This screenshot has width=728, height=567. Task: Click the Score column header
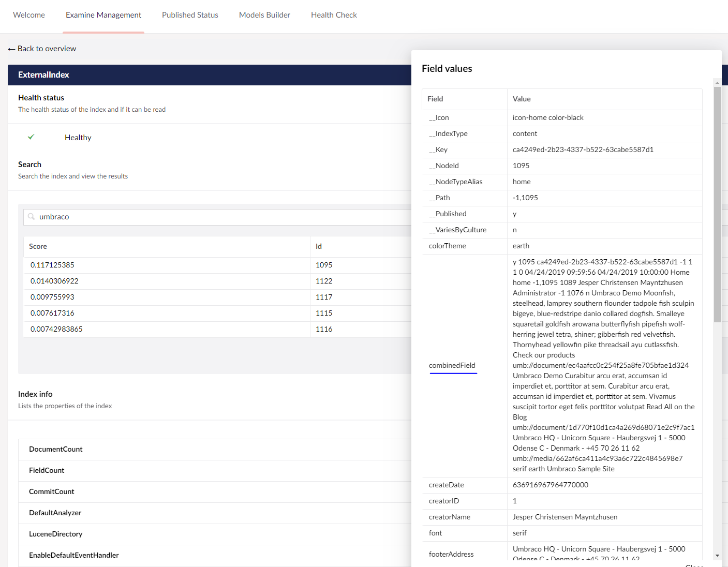[x=38, y=246]
